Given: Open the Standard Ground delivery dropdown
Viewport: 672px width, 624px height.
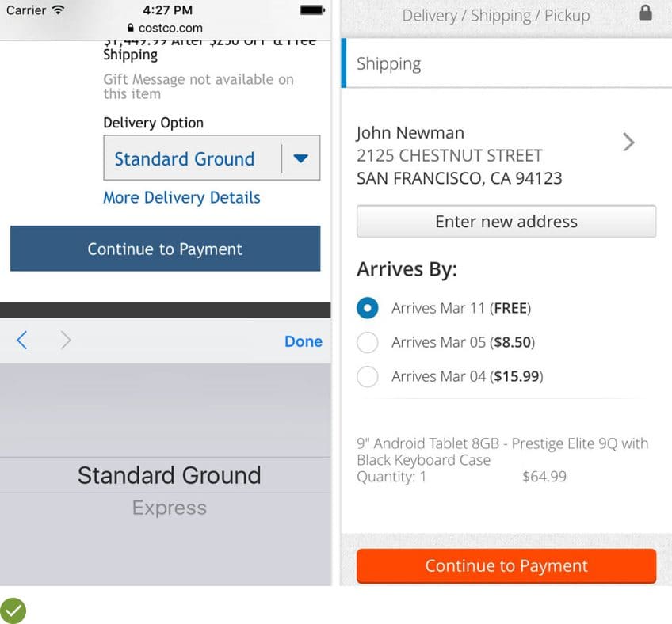Looking at the screenshot, I should 212,158.
